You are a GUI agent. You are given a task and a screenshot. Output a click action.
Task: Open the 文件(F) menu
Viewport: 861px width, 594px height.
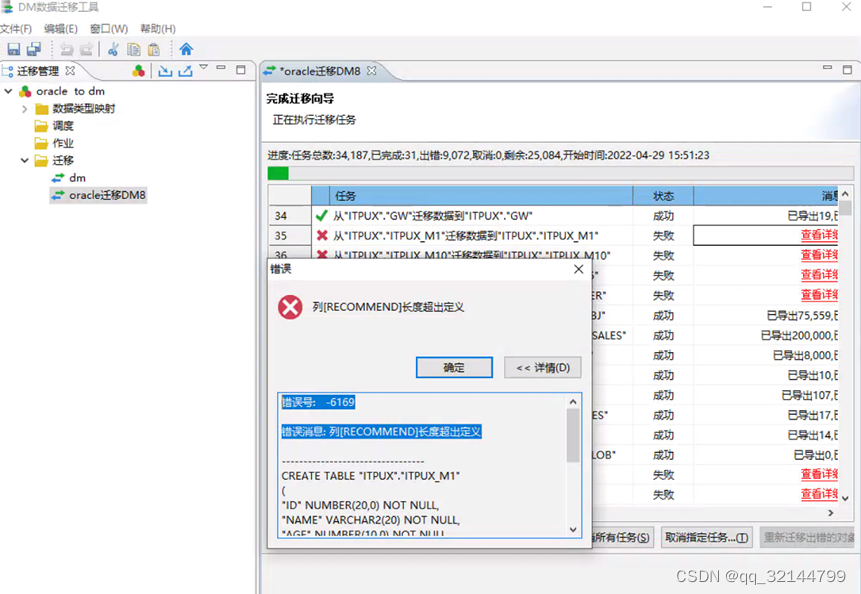coord(16,29)
